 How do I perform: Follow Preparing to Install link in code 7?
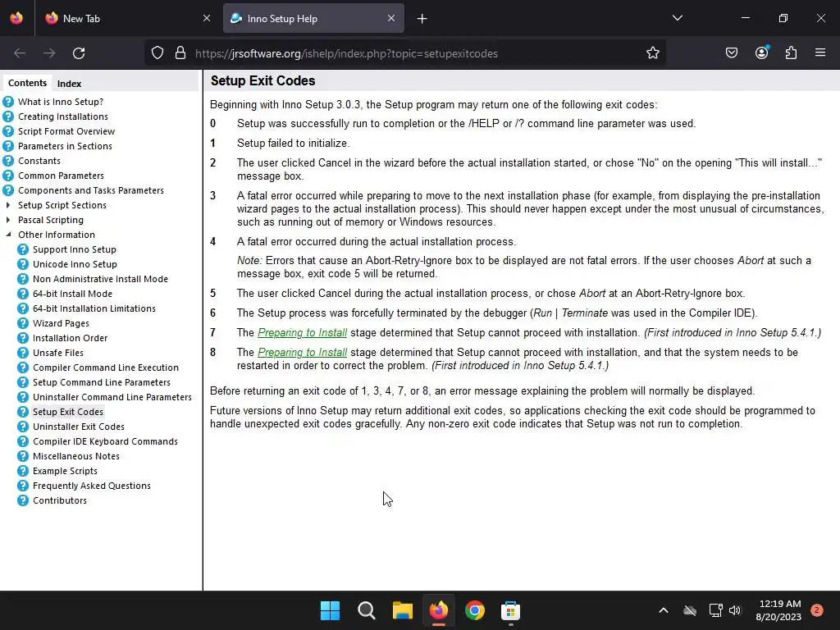[x=302, y=333]
